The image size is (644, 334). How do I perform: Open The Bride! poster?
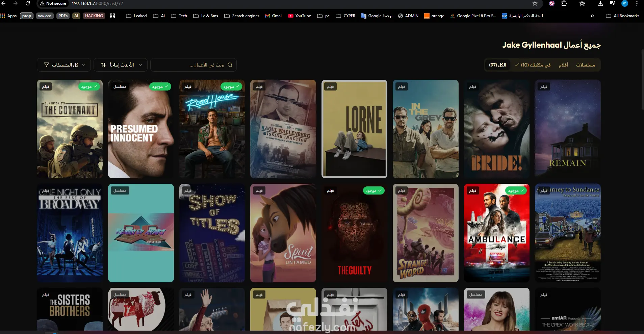(x=497, y=129)
